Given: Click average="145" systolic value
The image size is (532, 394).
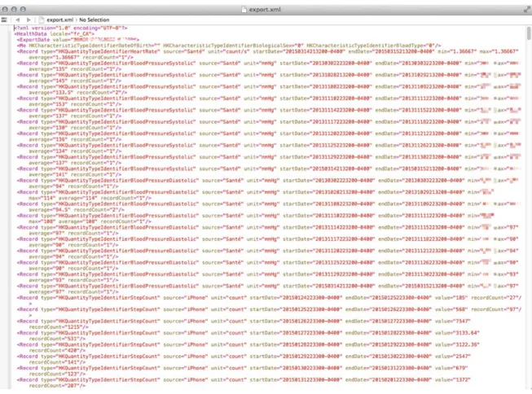Looking at the screenshot, I should (48, 81).
